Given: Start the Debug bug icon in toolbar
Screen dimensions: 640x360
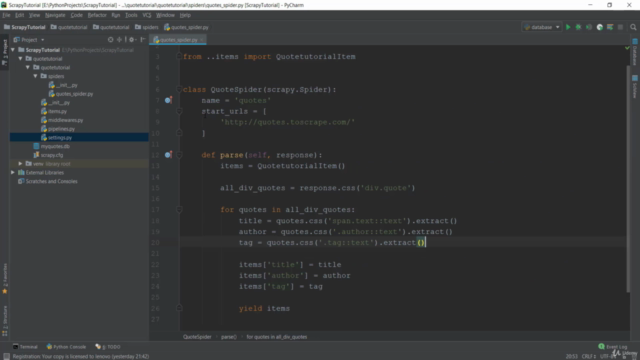Looking at the screenshot, I should coord(578,27).
